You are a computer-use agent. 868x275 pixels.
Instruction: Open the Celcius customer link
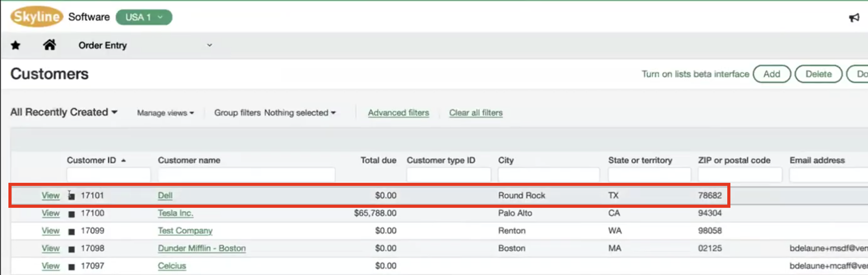tap(172, 266)
